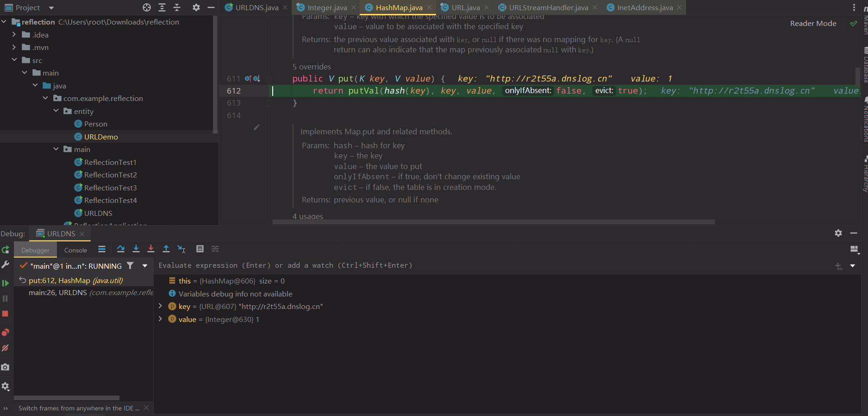Open the Evaluate Expression calculator icon
This screenshot has width=868, height=416.
tap(200, 249)
